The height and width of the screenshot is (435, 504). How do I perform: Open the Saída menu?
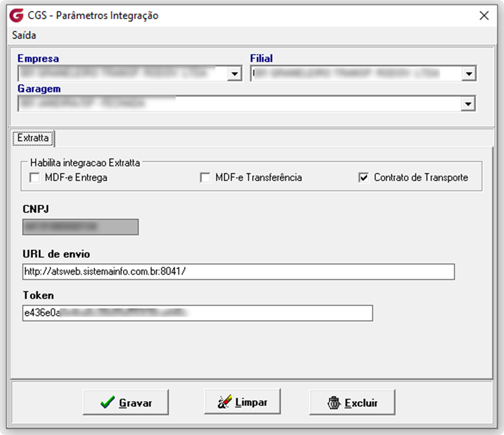point(24,35)
